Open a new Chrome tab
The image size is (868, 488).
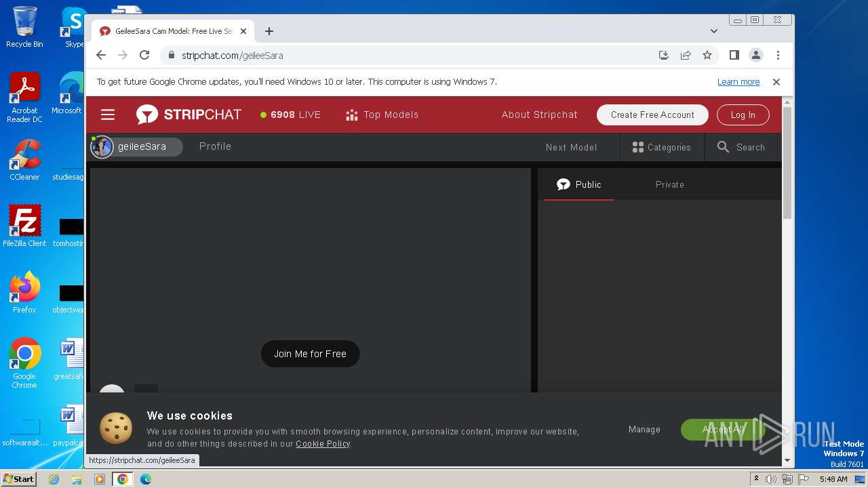pyautogui.click(x=269, y=31)
